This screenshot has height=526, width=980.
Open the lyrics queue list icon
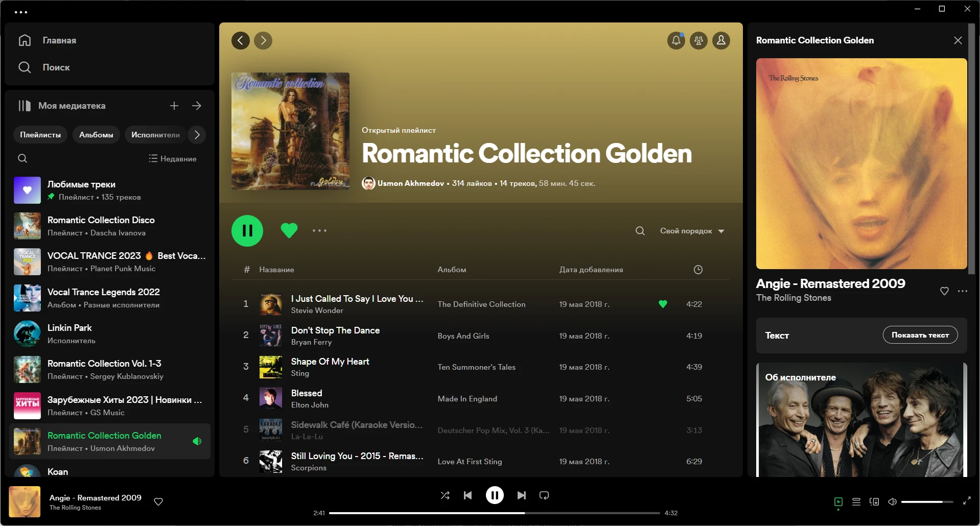point(856,502)
